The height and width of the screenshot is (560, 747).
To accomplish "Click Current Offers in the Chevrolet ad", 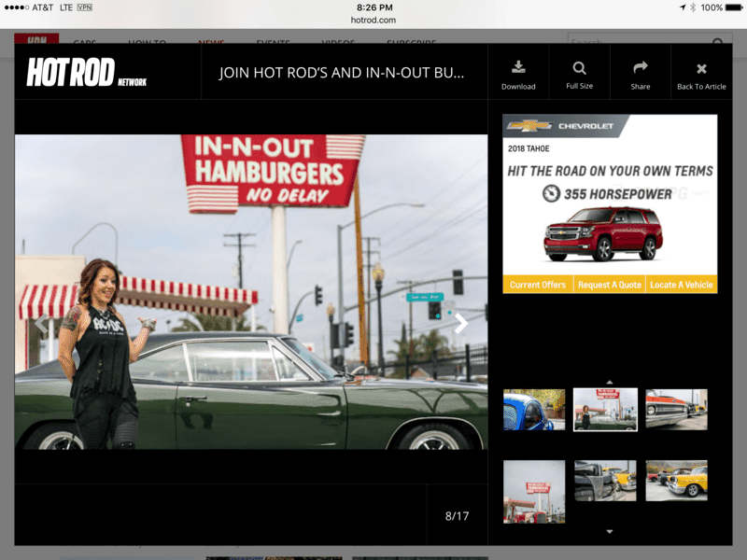I will pyautogui.click(x=538, y=285).
